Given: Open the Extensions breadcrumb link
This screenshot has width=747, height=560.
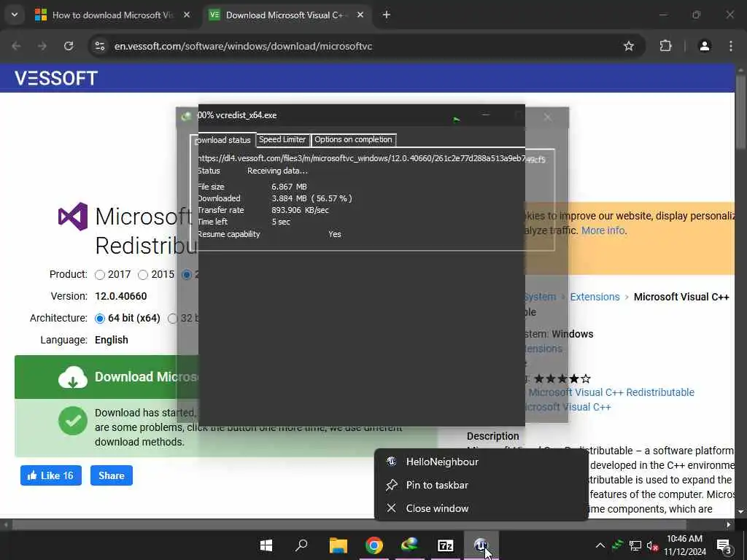Looking at the screenshot, I should tap(595, 297).
